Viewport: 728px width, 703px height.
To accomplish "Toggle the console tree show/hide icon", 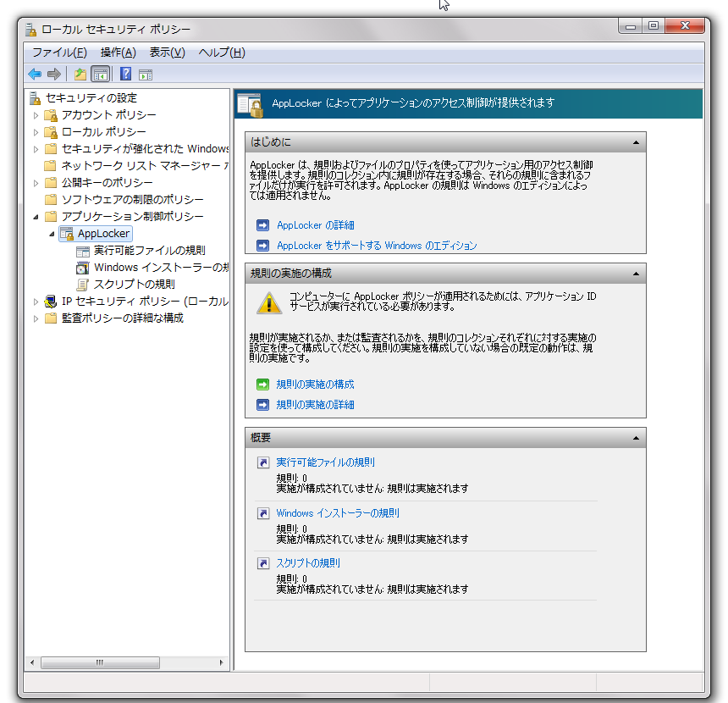I will pyautogui.click(x=100, y=75).
